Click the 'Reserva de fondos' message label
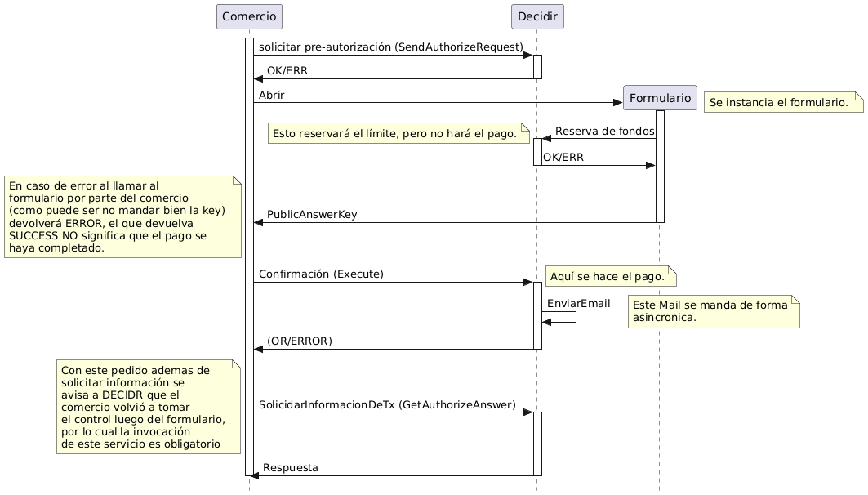Viewport: 868px width, 495px height. click(604, 132)
